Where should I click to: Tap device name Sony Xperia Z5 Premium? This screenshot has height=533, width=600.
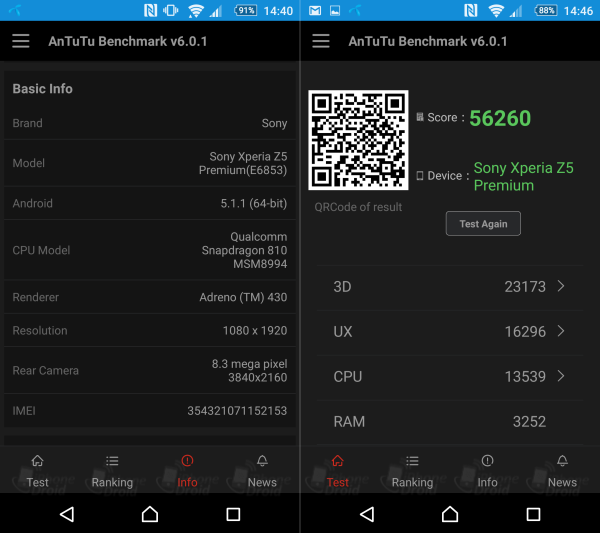tap(523, 176)
